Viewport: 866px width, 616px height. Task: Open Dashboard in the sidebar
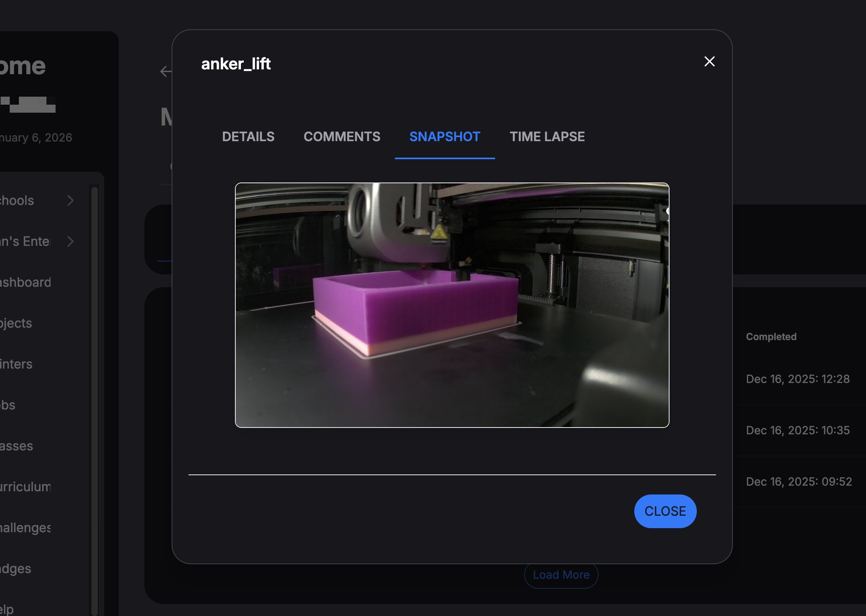[x=26, y=282]
